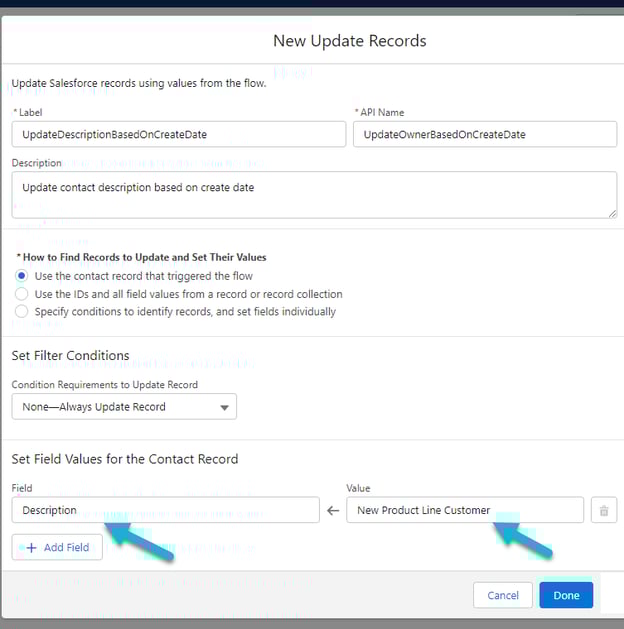Cancel the New Update Records dialog
The image size is (624, 629).
click(x=503, y=595)
